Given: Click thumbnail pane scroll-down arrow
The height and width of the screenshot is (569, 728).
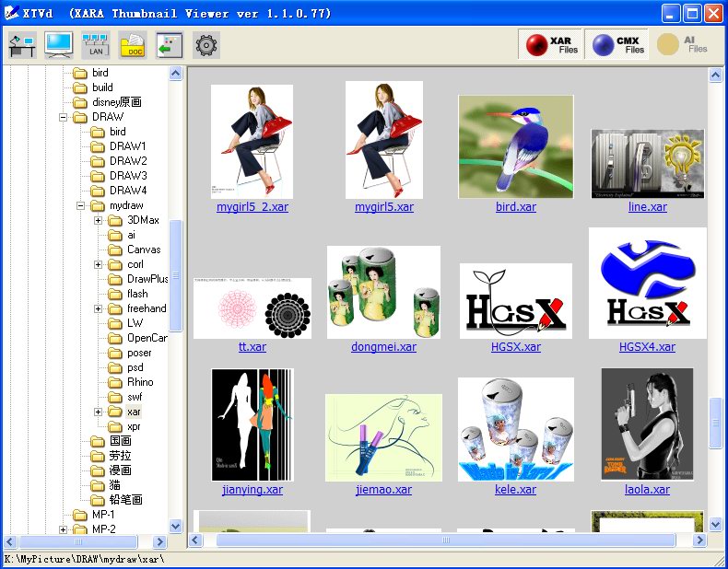Looking at the screenshot, I should click(715, 525).
